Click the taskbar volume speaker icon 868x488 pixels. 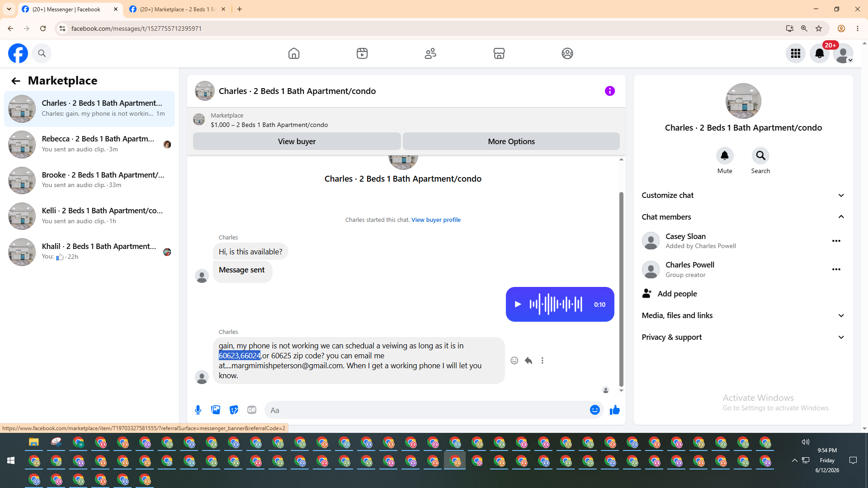coord(806,442)
